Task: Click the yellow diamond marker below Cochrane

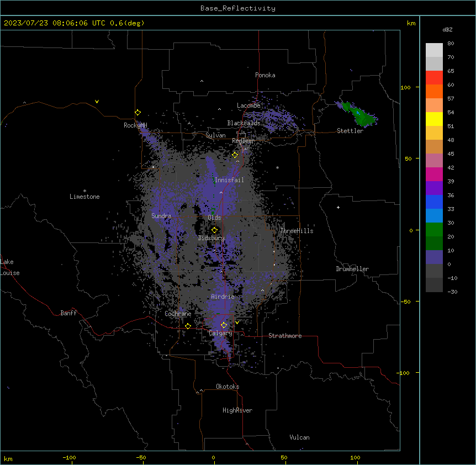Action: coord(188,326)
